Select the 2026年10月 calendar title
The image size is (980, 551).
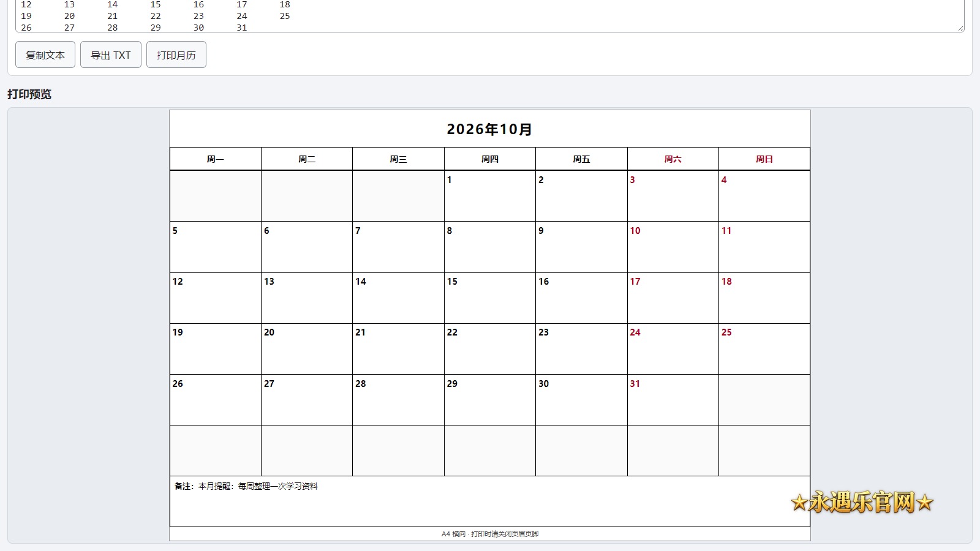tap(490, 129)
